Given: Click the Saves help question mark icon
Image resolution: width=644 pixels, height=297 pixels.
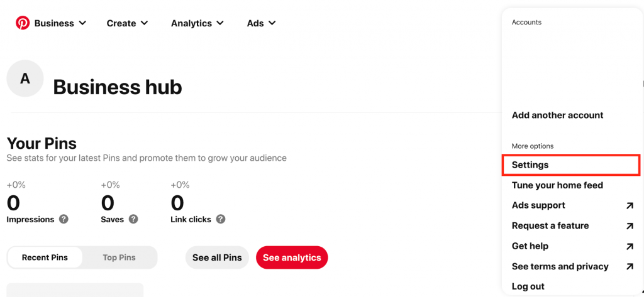Looking at the screenshot, I should click(133, 219).
